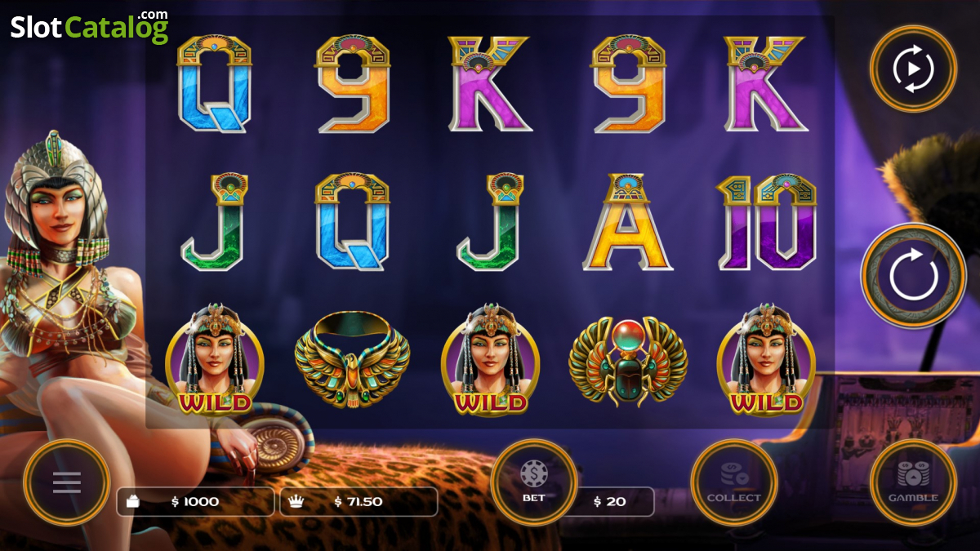Click the blue Q symbol in middle row

click(353, 222)
